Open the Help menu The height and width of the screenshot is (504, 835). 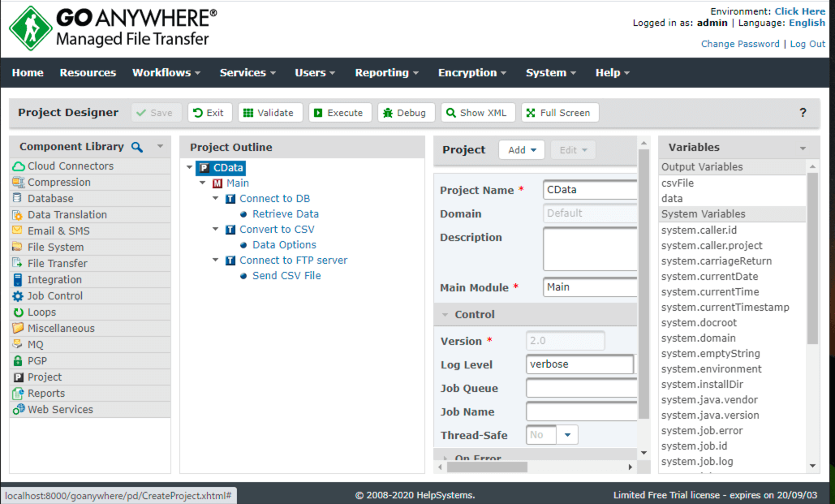tap(613, 72)
